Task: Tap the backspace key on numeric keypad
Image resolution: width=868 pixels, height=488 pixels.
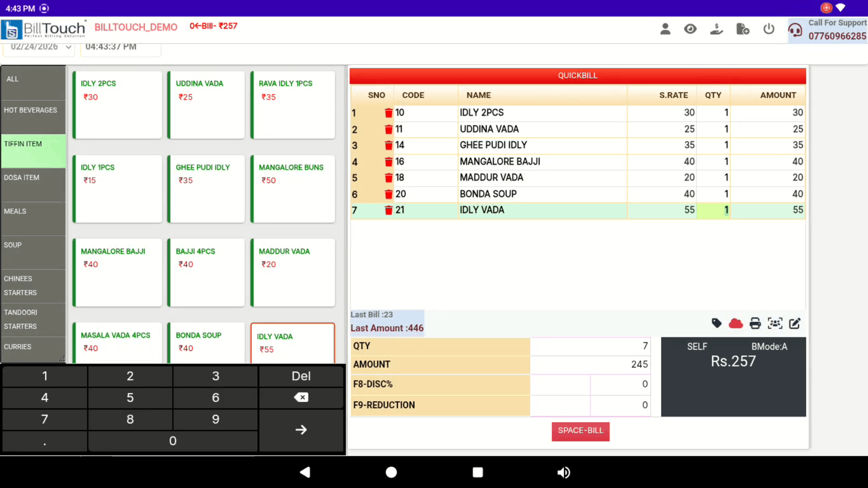Action: point(301,398)
